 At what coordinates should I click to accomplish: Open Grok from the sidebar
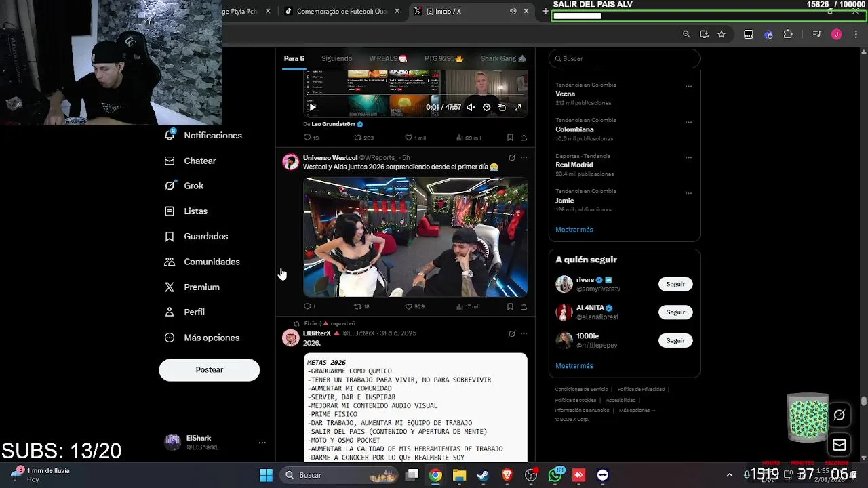tap(184, 186)
